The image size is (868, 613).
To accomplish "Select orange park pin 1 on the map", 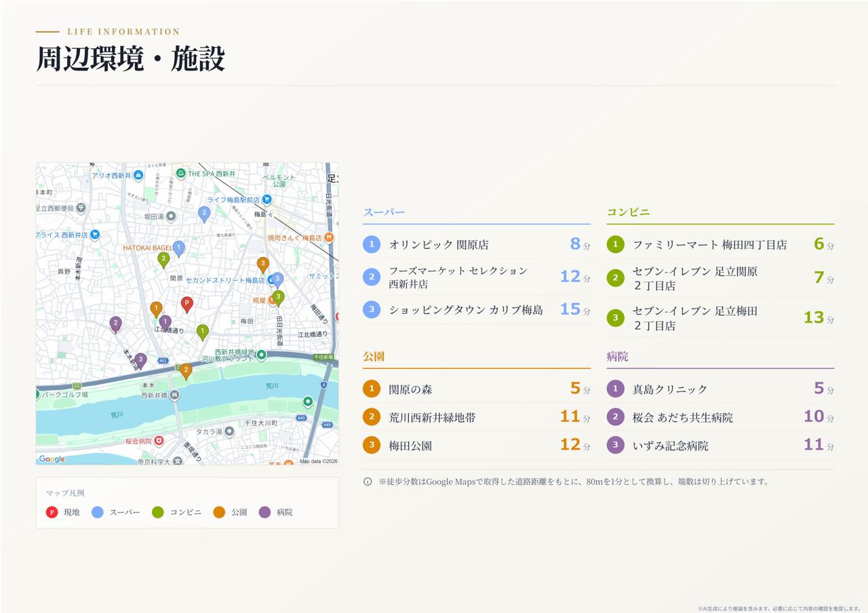I will point(156,310).
